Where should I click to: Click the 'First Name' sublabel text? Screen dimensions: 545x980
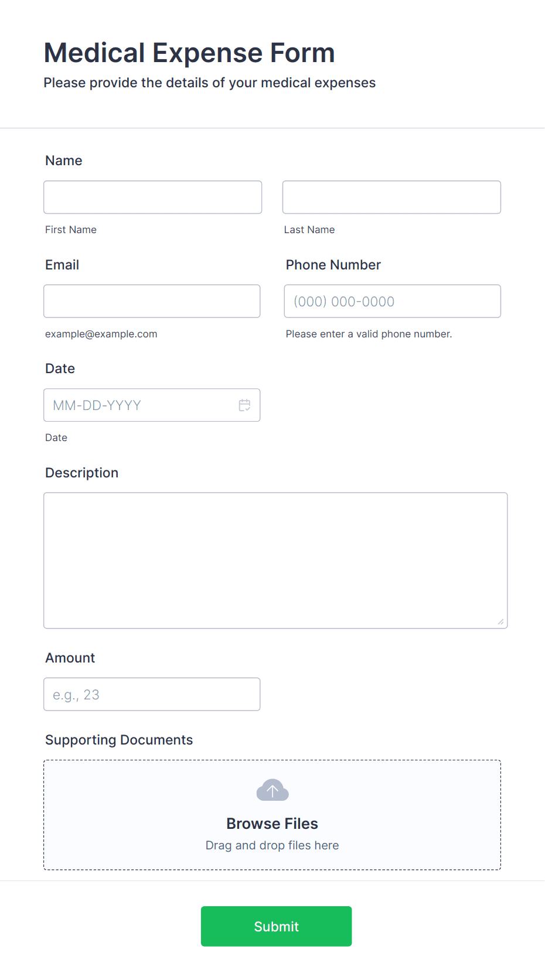tap(71, 230)
